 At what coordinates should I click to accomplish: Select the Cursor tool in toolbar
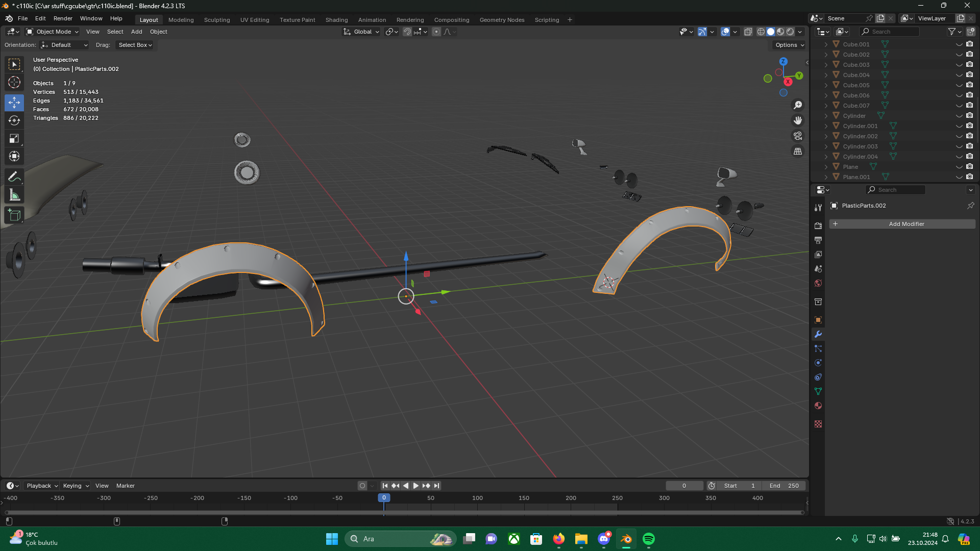click(x=14, y=82)
